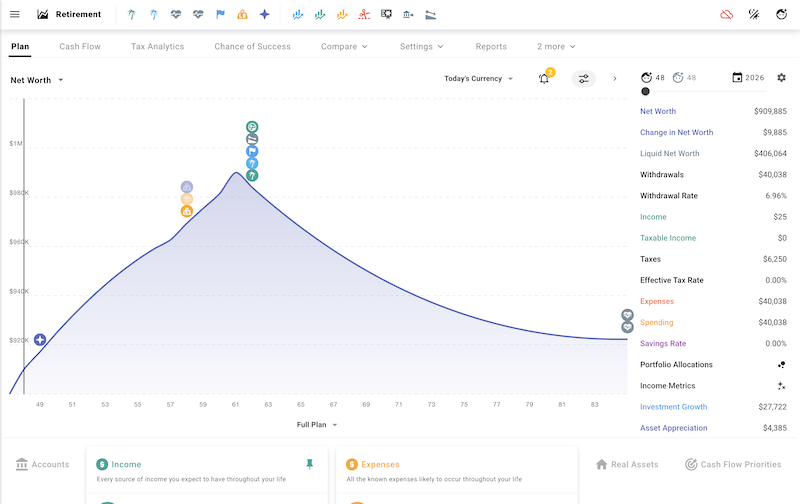
Task: Switch to the Cash Flow tab
Action: point(80,47)
